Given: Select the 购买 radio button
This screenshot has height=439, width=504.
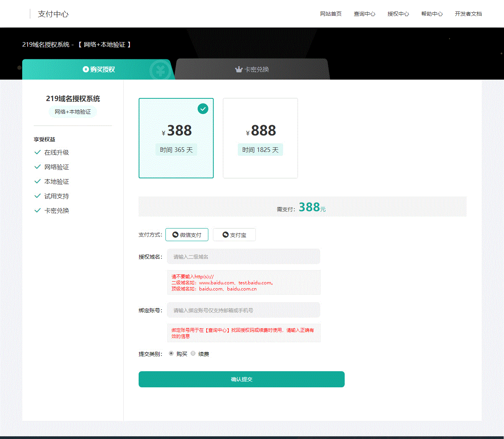Looking at the screenshot, I should pyautogui.click(x=171, y=354).
